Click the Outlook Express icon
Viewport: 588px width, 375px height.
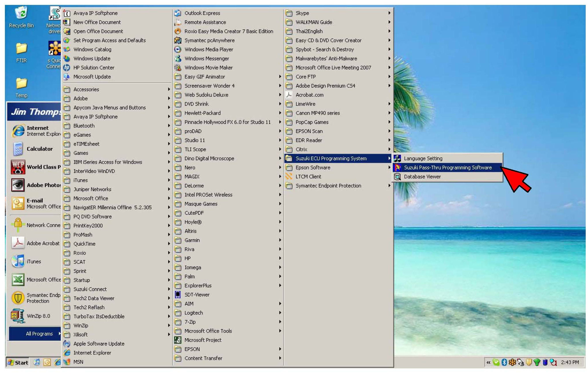(178, 13)
